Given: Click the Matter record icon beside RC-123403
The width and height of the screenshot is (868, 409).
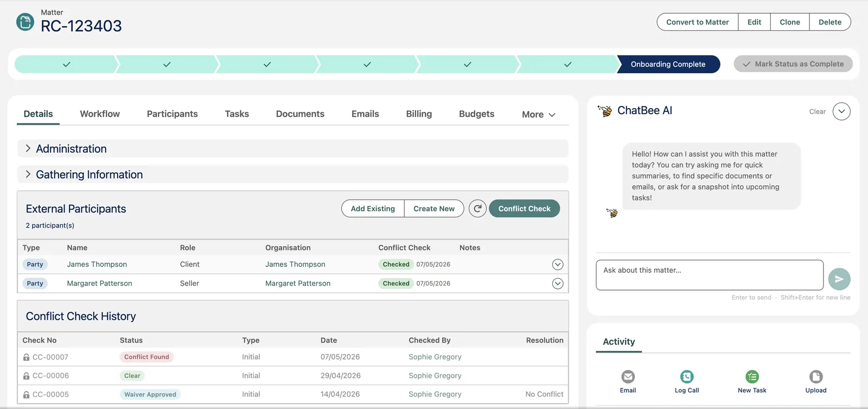Looking at the screenshot, I should [25, 22].
